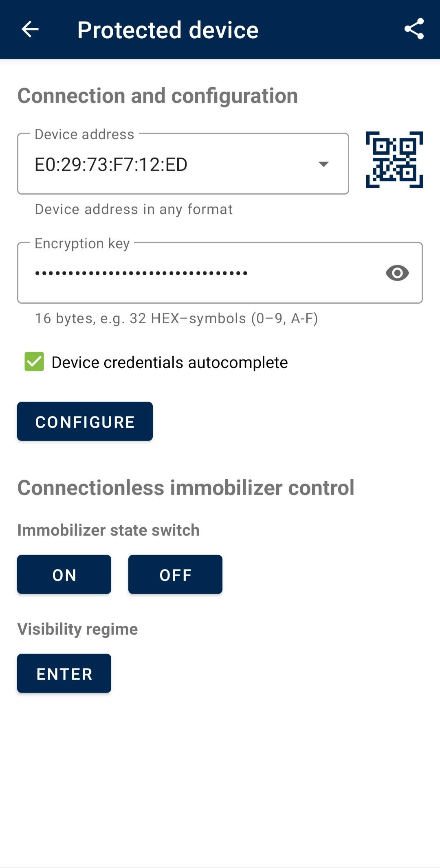Show the encryption key with eye icon
The width and height of the screenshot is (440, 868).
click(397, 273)
